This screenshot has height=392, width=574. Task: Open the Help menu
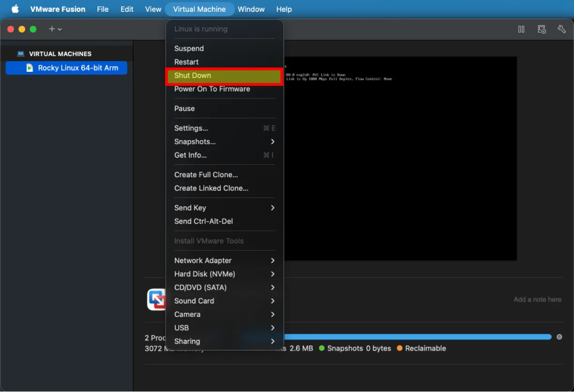click(284, 9)
